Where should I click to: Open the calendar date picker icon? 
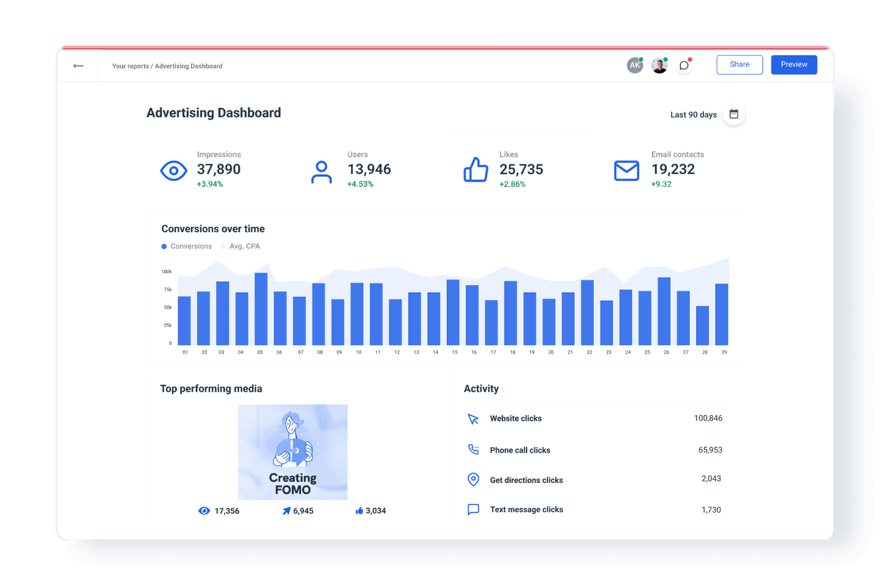(x=733, y=114)
